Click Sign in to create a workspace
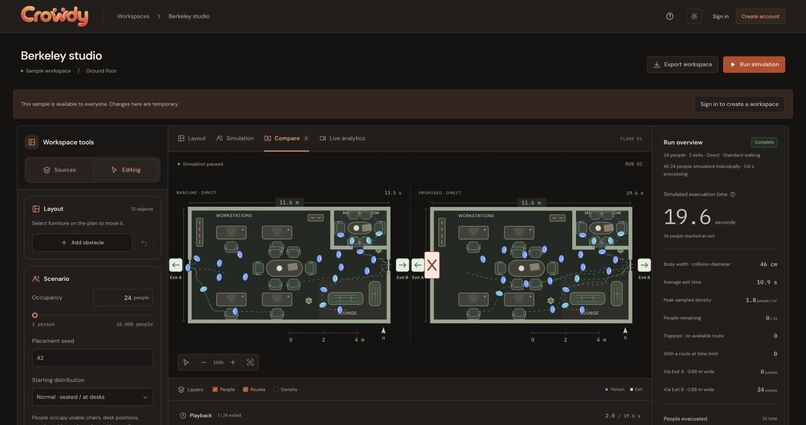This screenshot has width=806, height=425. 739,104
